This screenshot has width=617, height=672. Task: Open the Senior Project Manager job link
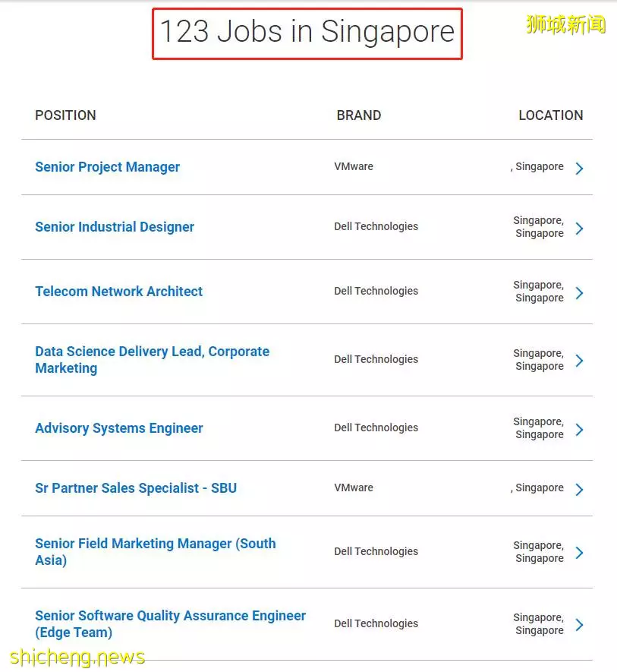108,167
